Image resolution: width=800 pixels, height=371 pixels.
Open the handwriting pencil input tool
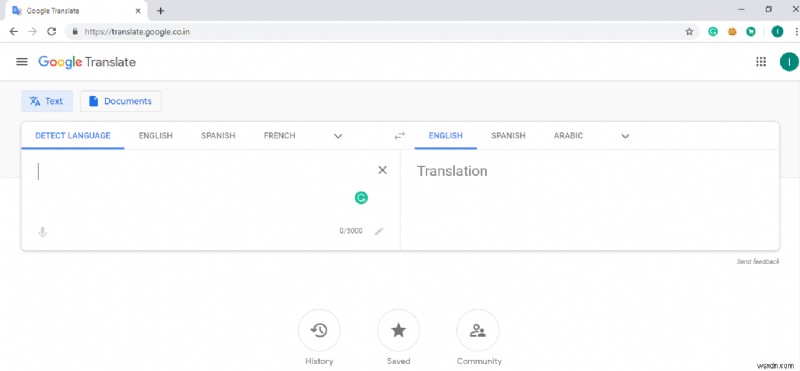coord(379,231)
